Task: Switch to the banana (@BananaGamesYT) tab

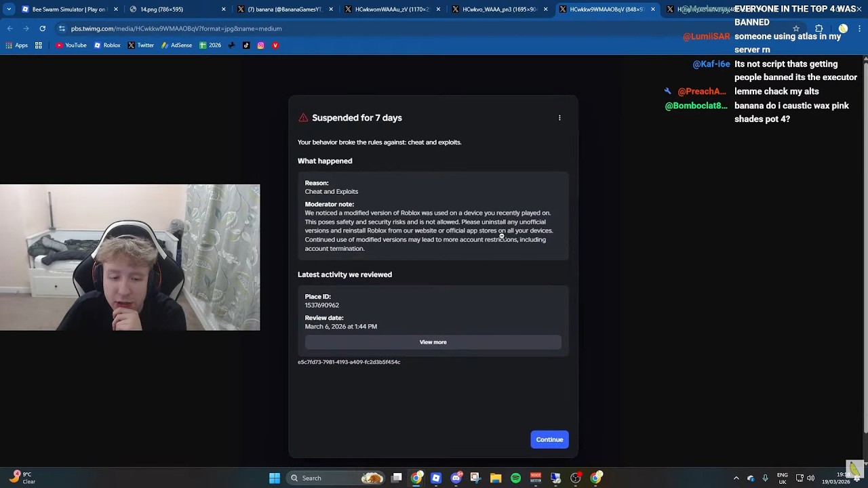Action: coord(284,9)
